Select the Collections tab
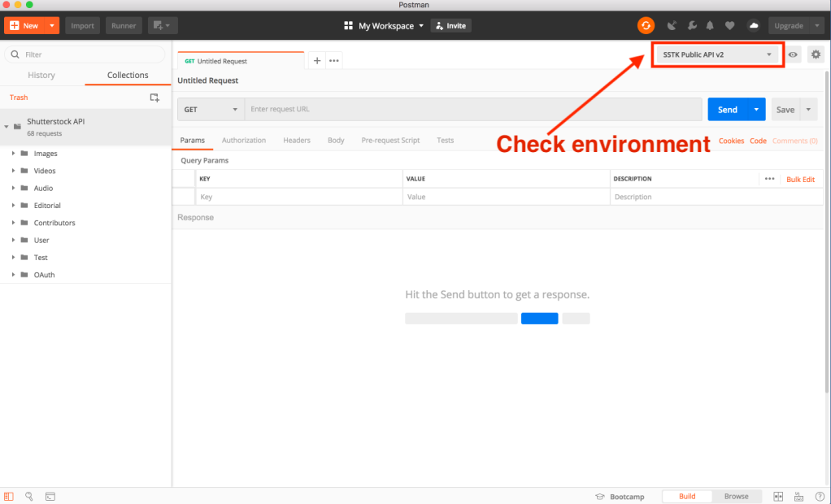 [x=128, y=75]
